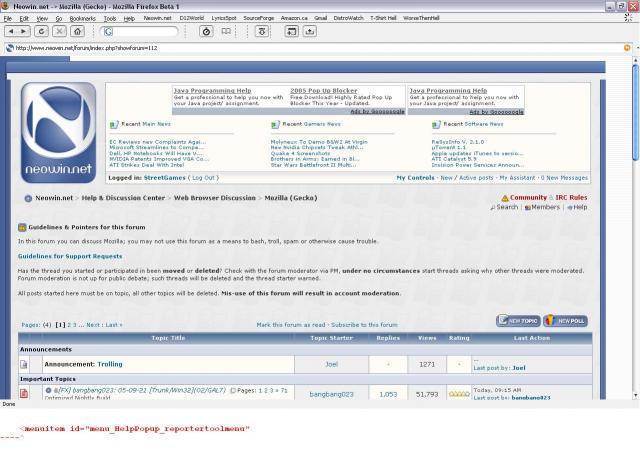
Task: Open the Bookmarks menu
Action: point(82,18)
